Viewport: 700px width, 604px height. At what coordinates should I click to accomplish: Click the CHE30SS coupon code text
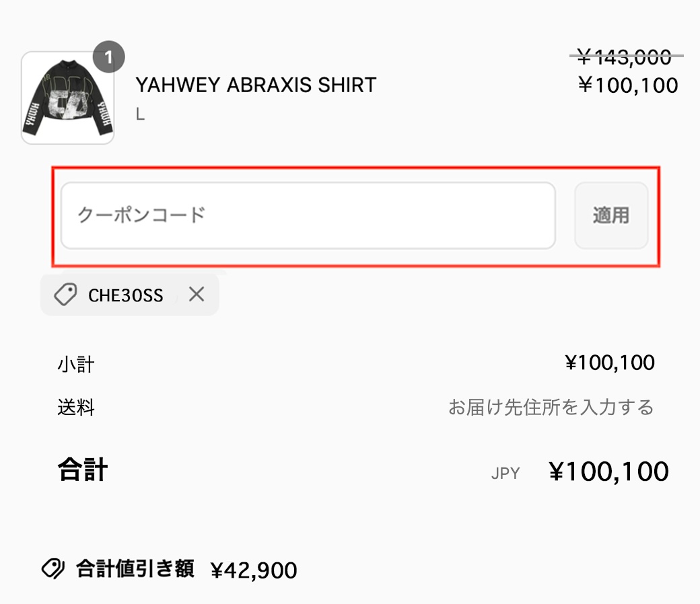[126, 295]
